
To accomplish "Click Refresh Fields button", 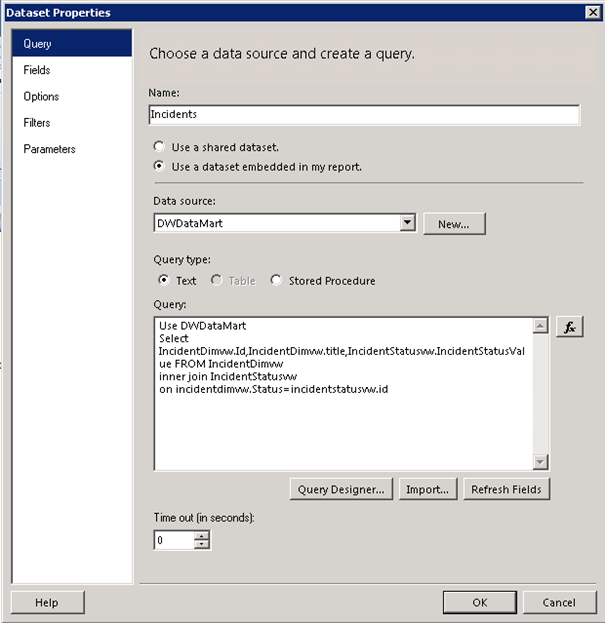I will tap(506, 489).
